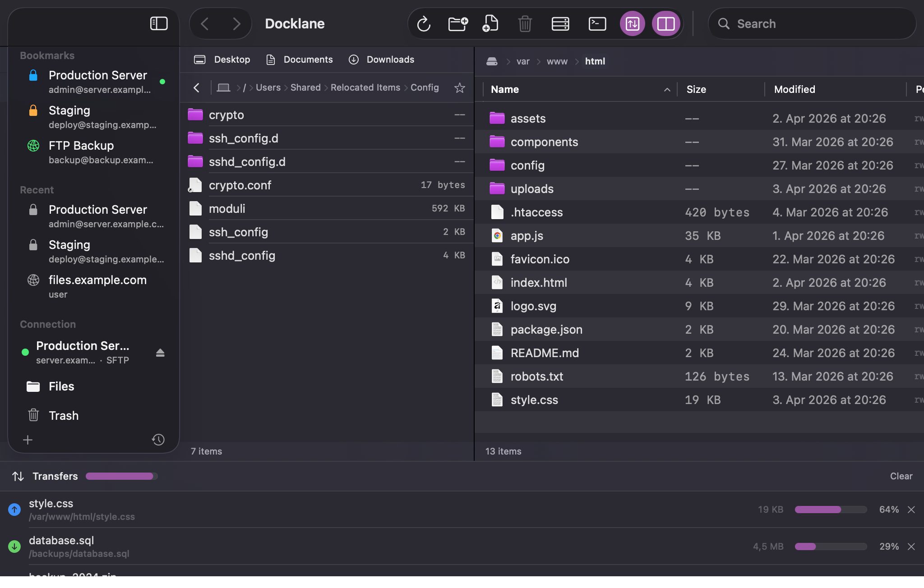Screen dimensions: 924x588
Task: Select recent files.example.com connection
Action: 93,286
